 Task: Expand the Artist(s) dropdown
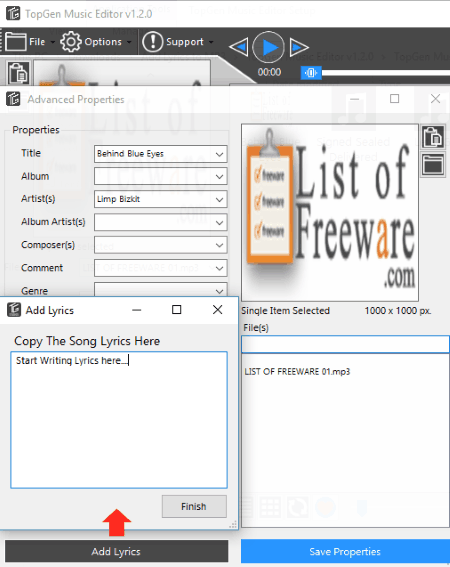(219, 200)
